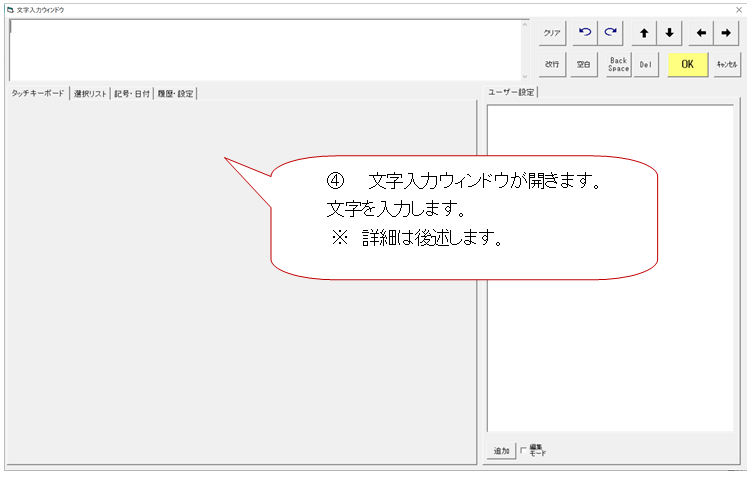Open the ユーザー設定 tab
Screen dimensions: 755x479
click(511, 93)
